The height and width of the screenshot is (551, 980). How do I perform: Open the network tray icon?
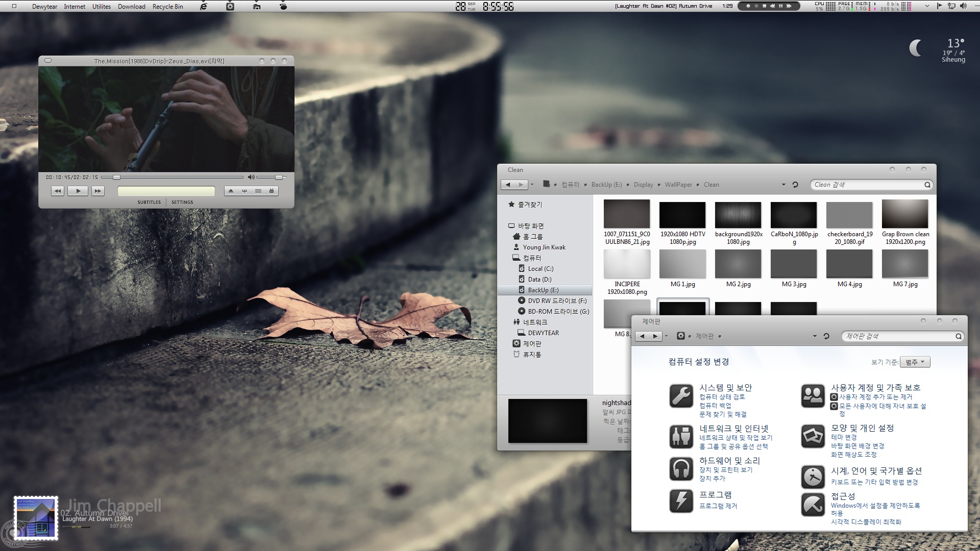click(x=951, y=6)
